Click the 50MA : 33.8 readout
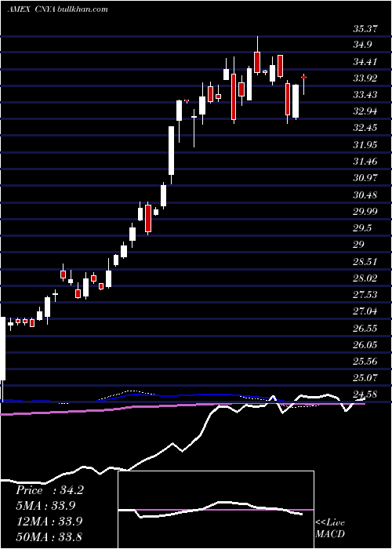The width and height of the screenshot is (392, 549). (49, 536)
